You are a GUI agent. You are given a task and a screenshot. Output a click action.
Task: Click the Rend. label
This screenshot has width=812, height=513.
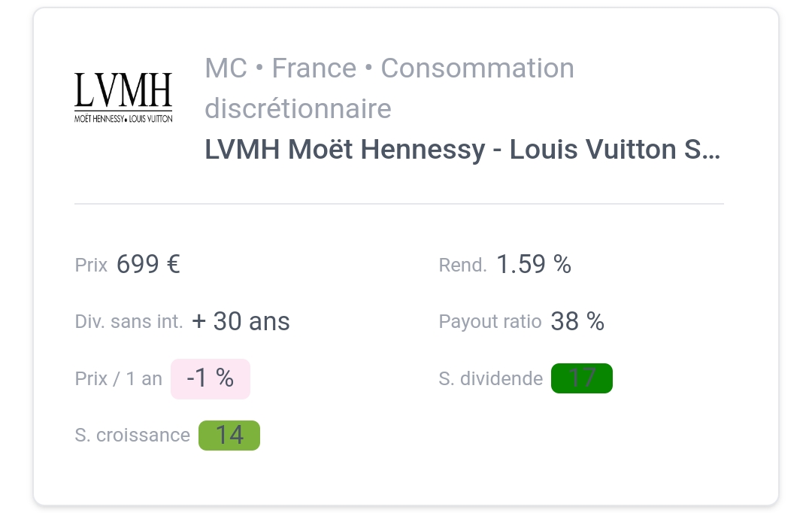(463, 265)
